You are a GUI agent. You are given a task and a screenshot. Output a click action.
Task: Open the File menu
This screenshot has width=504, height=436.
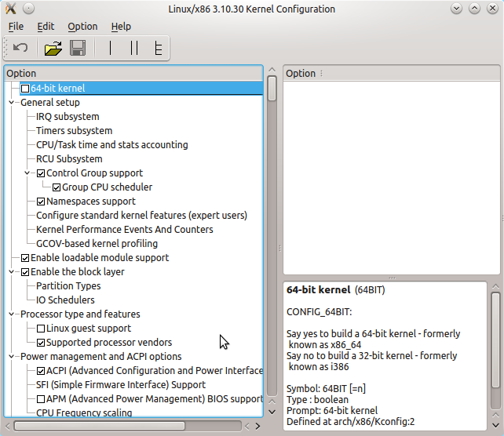coord(16,27)
